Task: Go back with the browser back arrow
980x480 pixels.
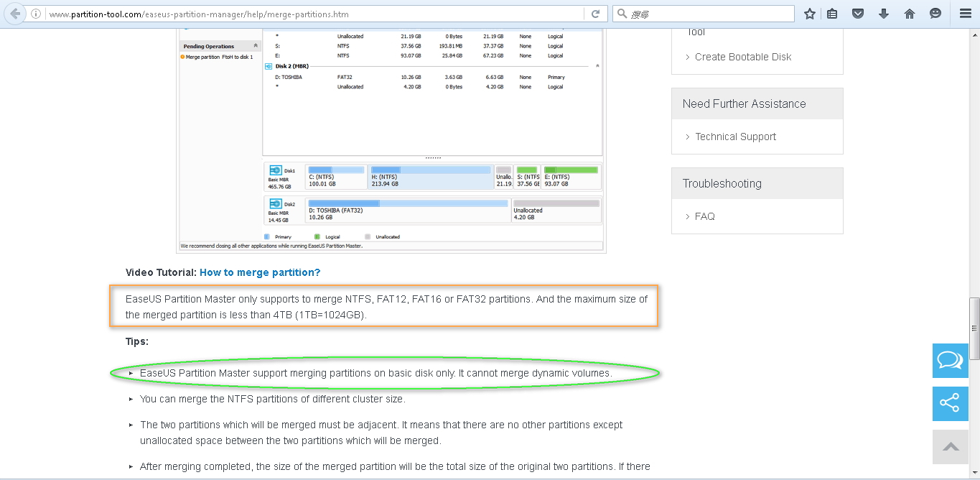Action: (x=16, y=14)
